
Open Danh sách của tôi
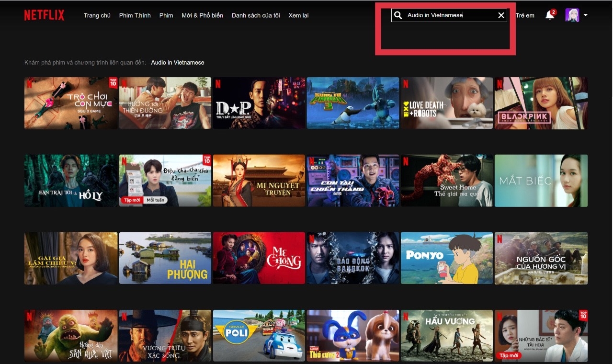tap(256, 15)
